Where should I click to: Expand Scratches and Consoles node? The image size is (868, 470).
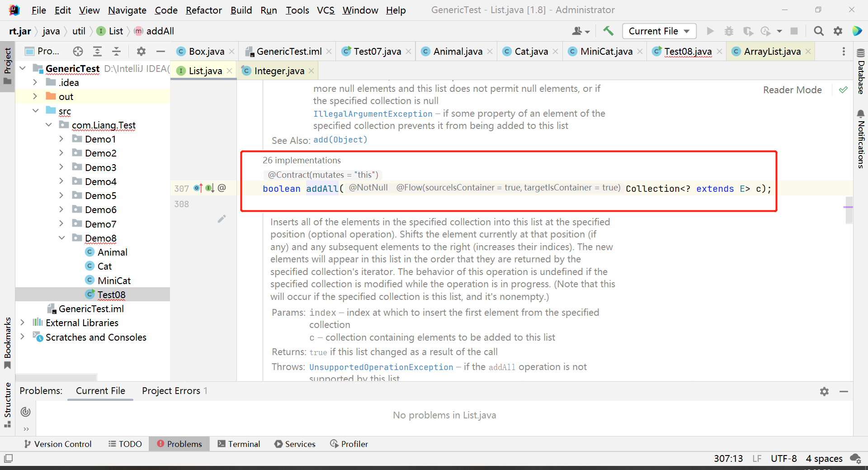22,337
